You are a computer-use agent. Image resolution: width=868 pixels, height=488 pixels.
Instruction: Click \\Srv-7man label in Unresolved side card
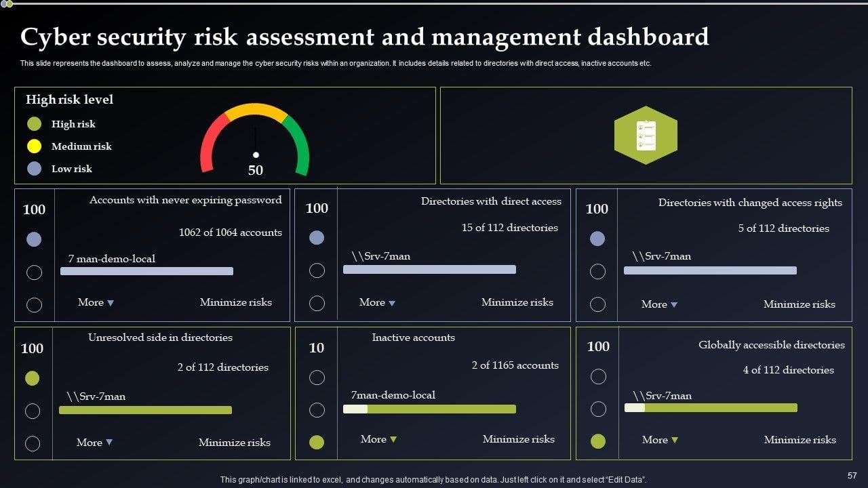click(96, 396)
